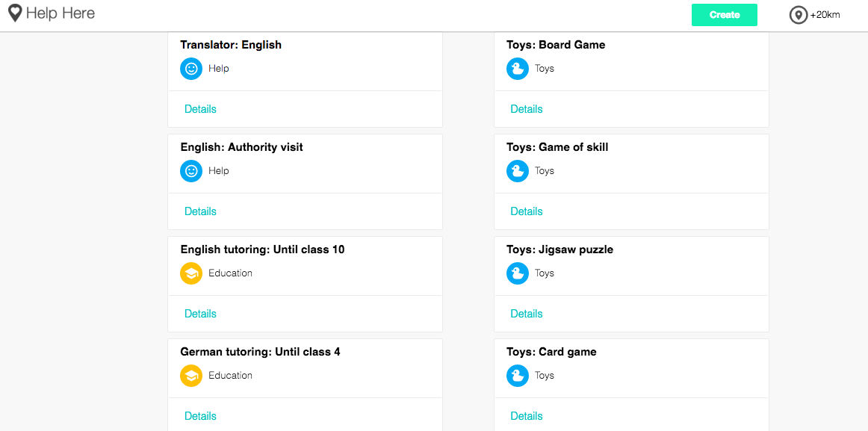The width and height of the screenshot is (868, 431).
Task: Click the smiley Help icon on Translator: English
Action: pos(191,69)
